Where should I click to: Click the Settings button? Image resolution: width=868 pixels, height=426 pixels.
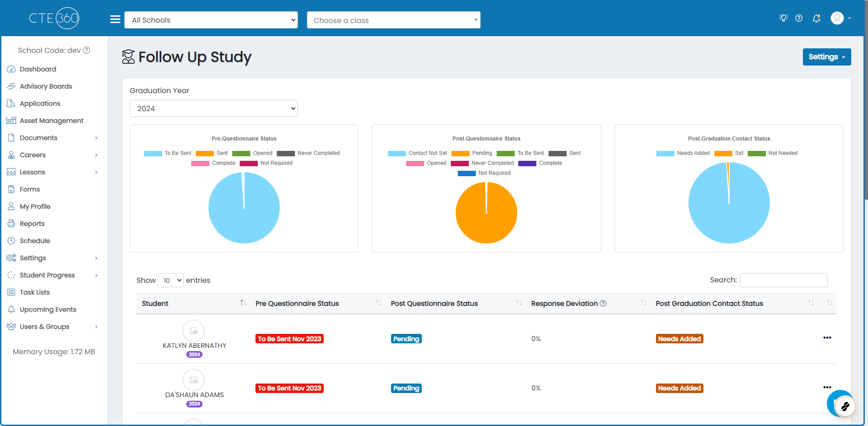(827, 57)
